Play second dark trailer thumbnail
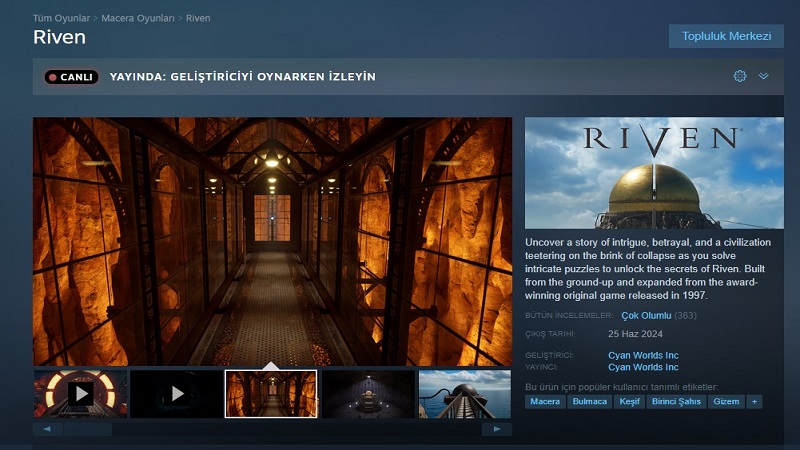The width and height of the screenshot is (800, 450). pyautogui.click(x=177, y=394)
